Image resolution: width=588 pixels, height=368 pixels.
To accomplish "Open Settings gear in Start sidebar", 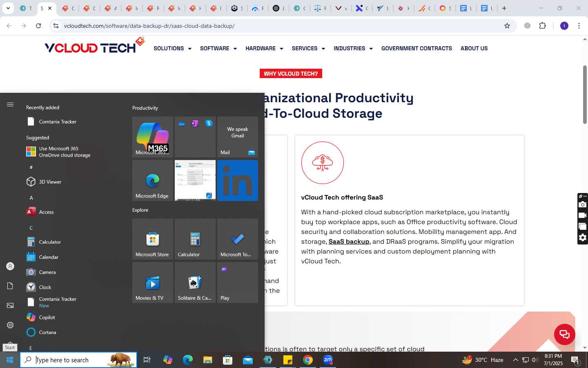I will tap(10, 325).
